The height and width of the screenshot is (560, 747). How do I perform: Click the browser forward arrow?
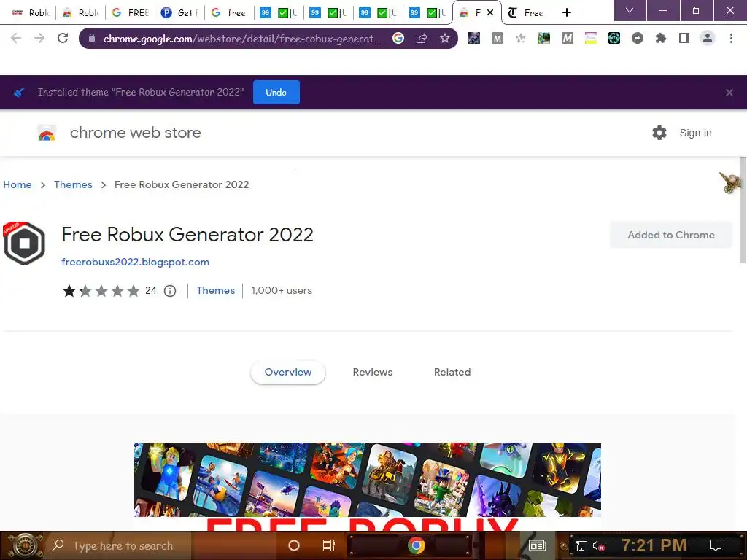39,38
